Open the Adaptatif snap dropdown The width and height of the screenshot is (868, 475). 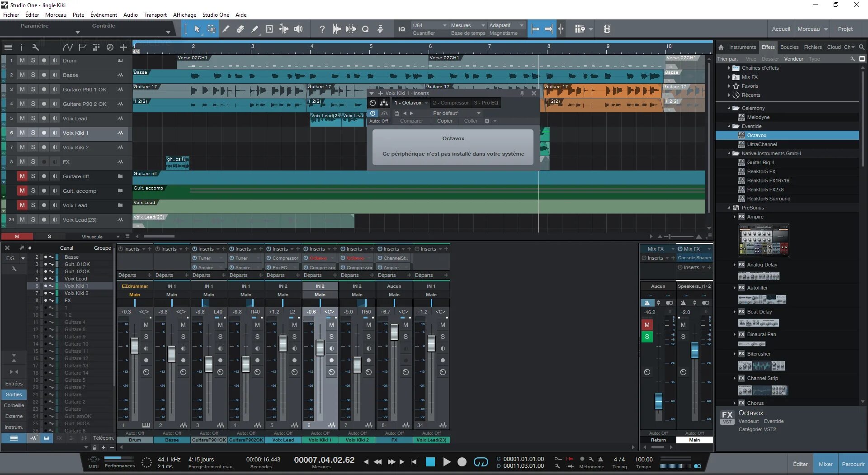click(506, 25)
